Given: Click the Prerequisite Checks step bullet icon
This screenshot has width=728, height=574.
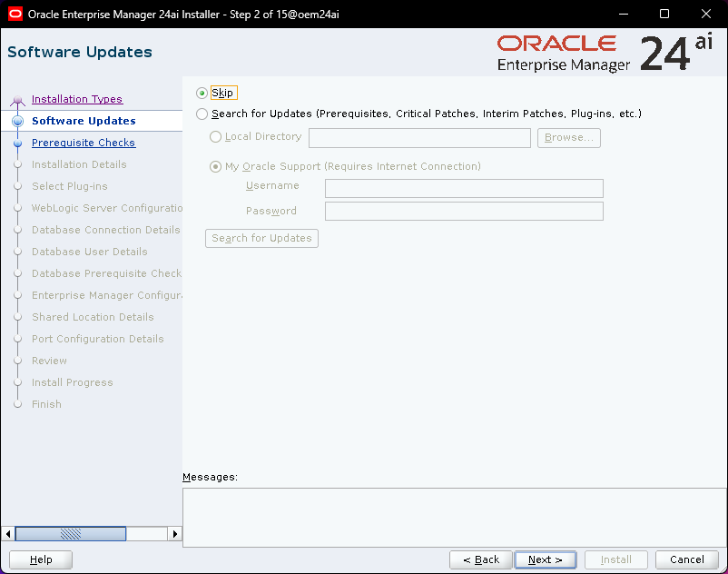Looking at the screenshot, I should coord(17,143).
